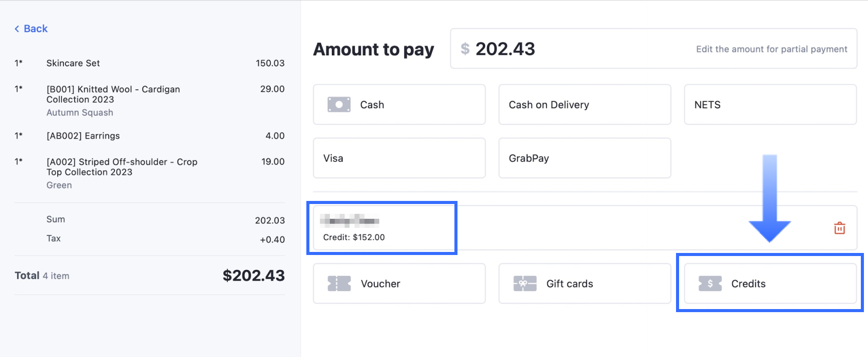Screen dimensions: 868x357
Task: Click the customer credit $152.00 entry
Action: coord(382,228)
